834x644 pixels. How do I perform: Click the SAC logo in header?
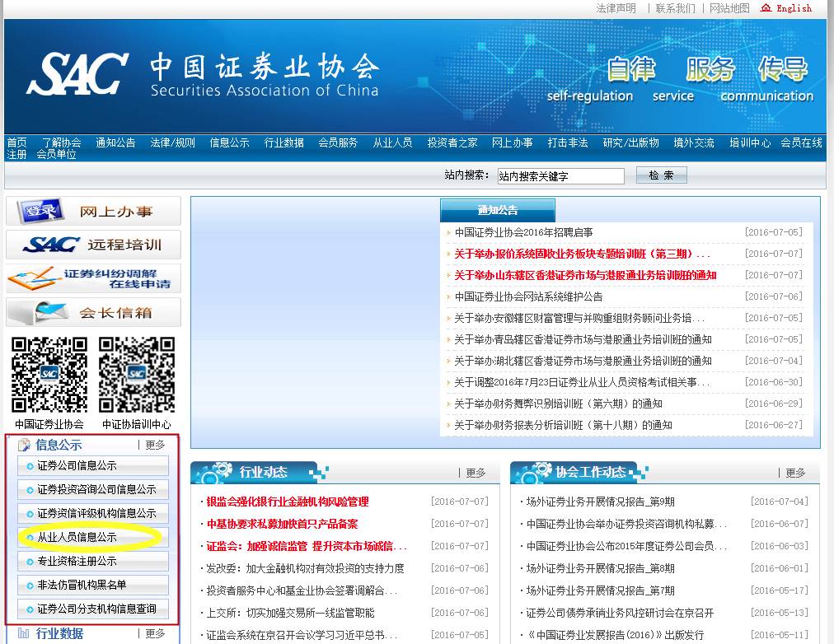click(x=77, y=74)
